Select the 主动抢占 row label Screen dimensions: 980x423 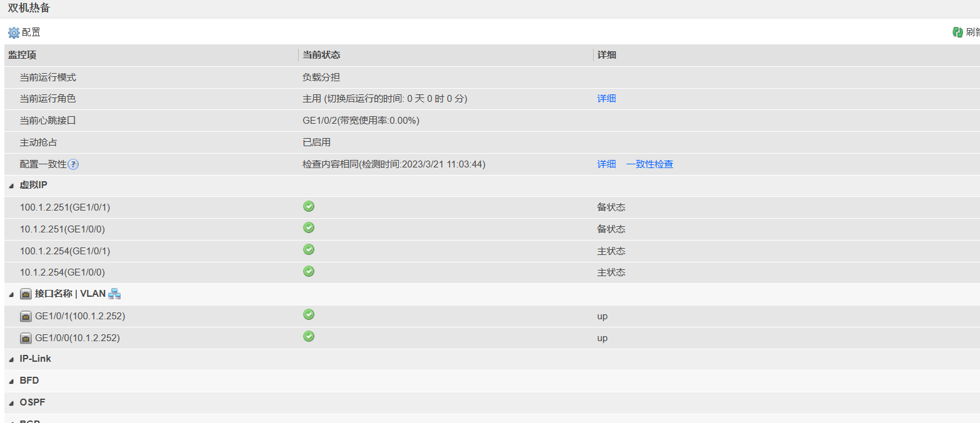(38, 142)
